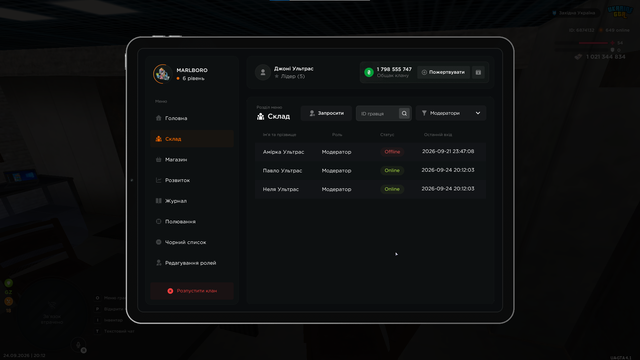
Task: Click last login 2026-09-21 23:47:08
Action: pos(448,151)
